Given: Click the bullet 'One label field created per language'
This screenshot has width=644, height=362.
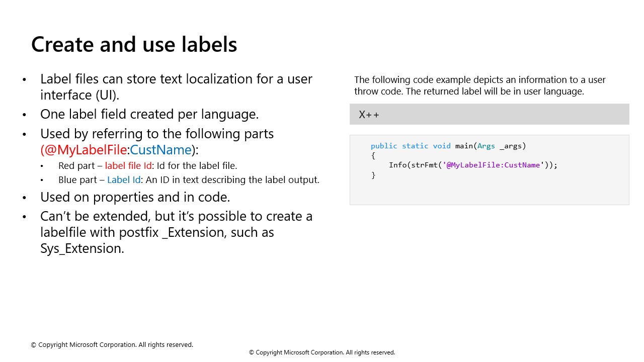Looking at the screenshot, I should point(149,114).
